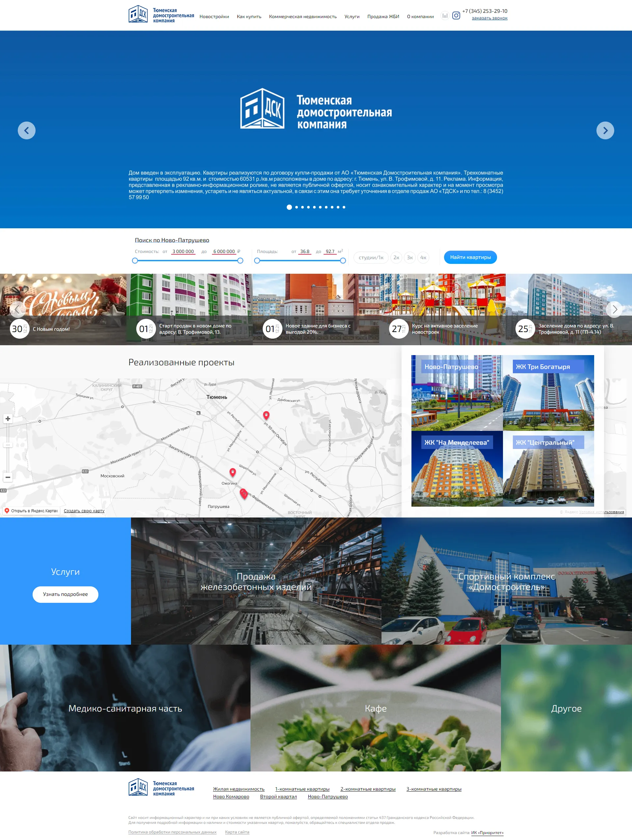Screen dimensions: 632x840
Task: Click the minimum price field 3 000 000
Action: pyautogui.click(x=183, y=251)
